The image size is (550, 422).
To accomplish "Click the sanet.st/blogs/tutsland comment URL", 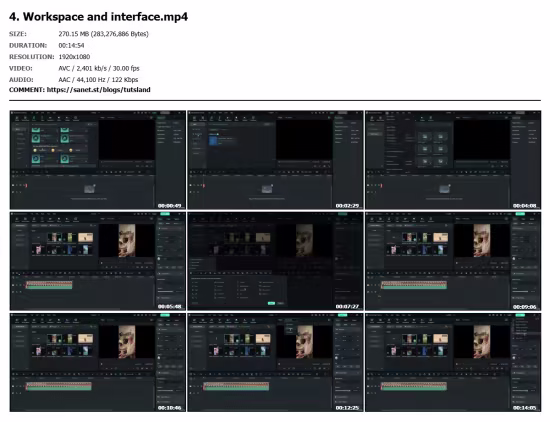I will tap(99, 90).
